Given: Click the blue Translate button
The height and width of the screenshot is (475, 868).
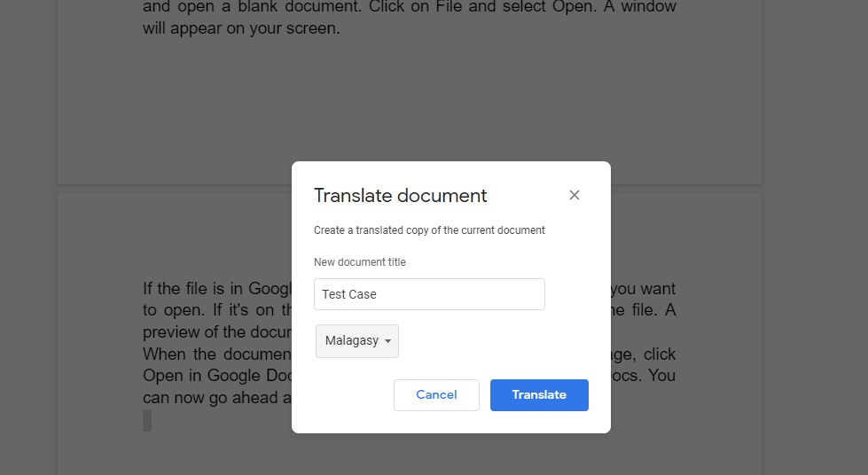Looking at the screenshot, I should 539,394.
